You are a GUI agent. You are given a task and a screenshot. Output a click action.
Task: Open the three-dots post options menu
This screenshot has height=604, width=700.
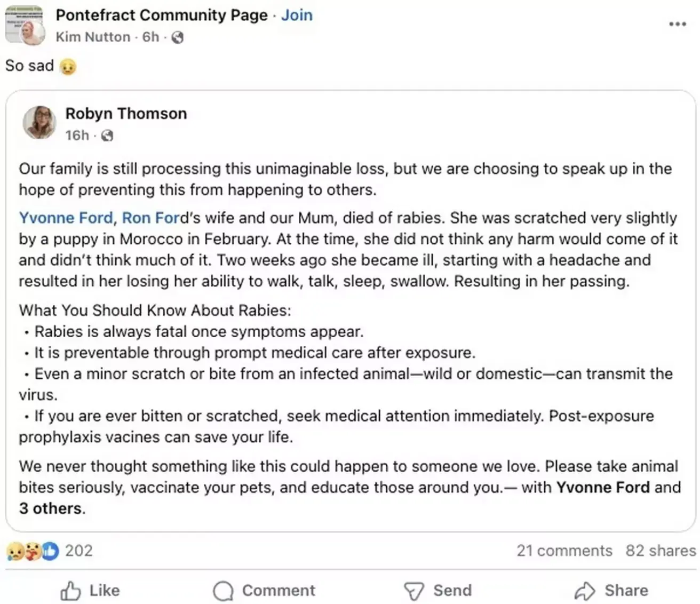[x=677, y=24]
